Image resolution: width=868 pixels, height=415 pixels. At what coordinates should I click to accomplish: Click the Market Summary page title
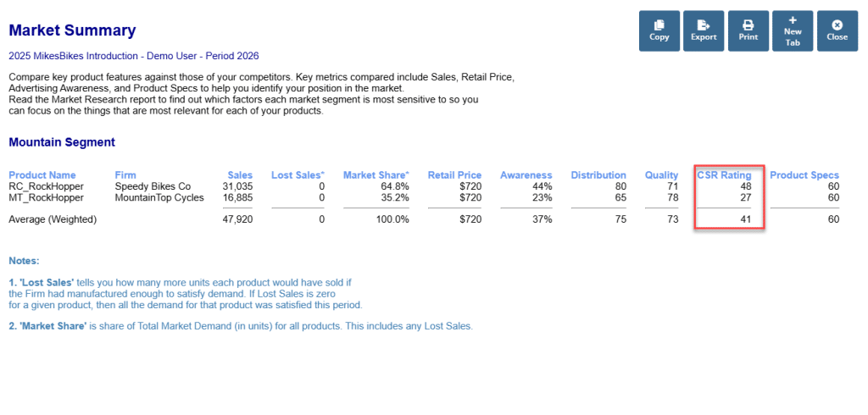[72, 30]
